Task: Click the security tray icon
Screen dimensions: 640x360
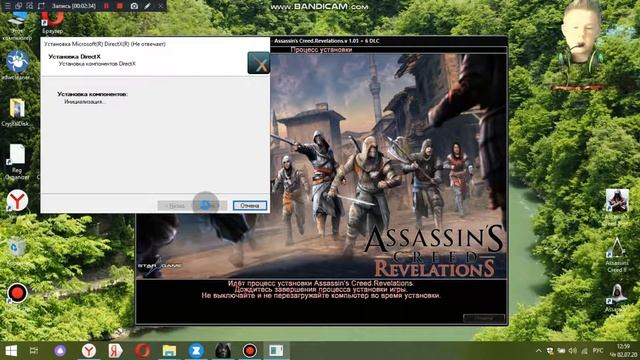Action: pos(550,351)
